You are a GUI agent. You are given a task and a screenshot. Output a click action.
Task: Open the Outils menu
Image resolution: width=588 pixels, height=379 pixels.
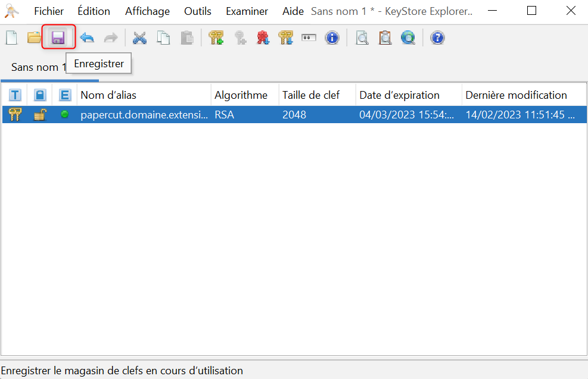click(x=198, y=11)
